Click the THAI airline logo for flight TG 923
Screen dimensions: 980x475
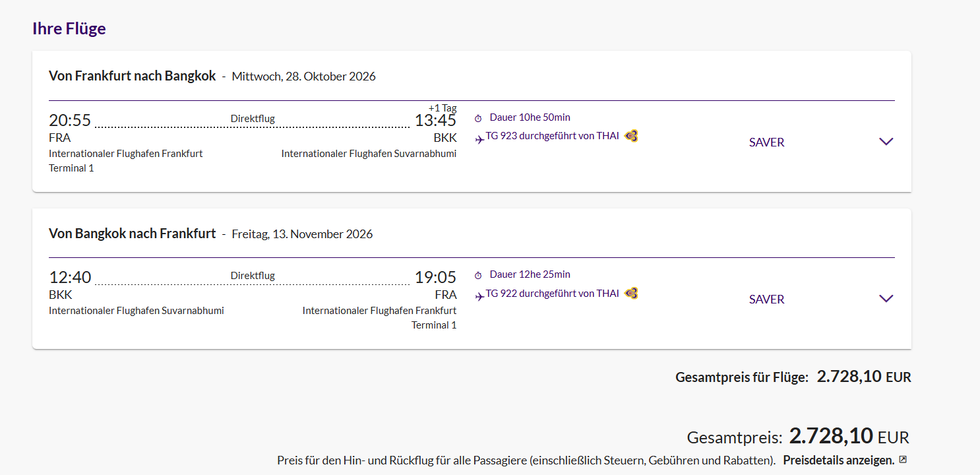pos(631,136)
